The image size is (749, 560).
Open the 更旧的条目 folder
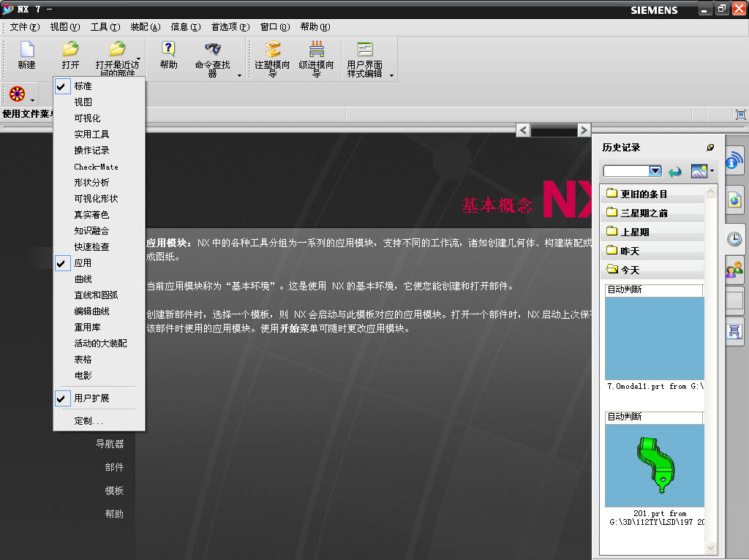(652, 194)
